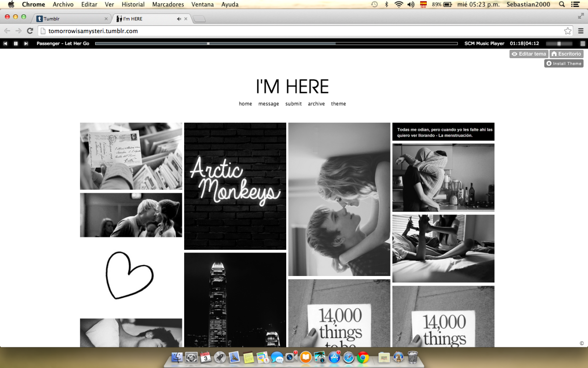Open the kitchen hug photo post
This screenshot has height=368, width=588.
(x=443, y=178)
